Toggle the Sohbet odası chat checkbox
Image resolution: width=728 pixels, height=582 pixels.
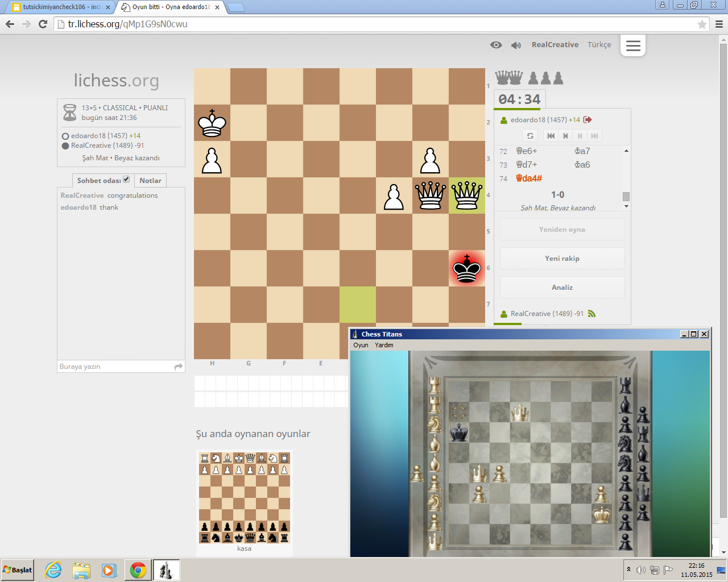click(x=126, y=180)
